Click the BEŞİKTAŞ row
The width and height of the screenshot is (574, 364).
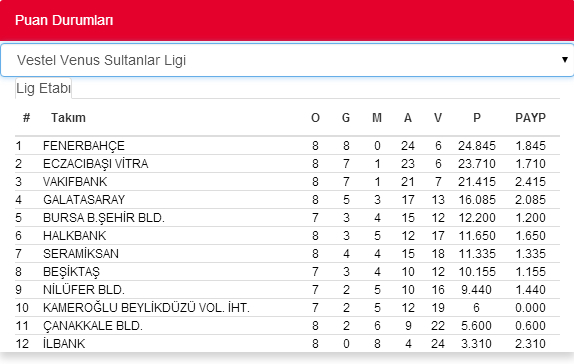pyautogui.click(x=287, y=272)
